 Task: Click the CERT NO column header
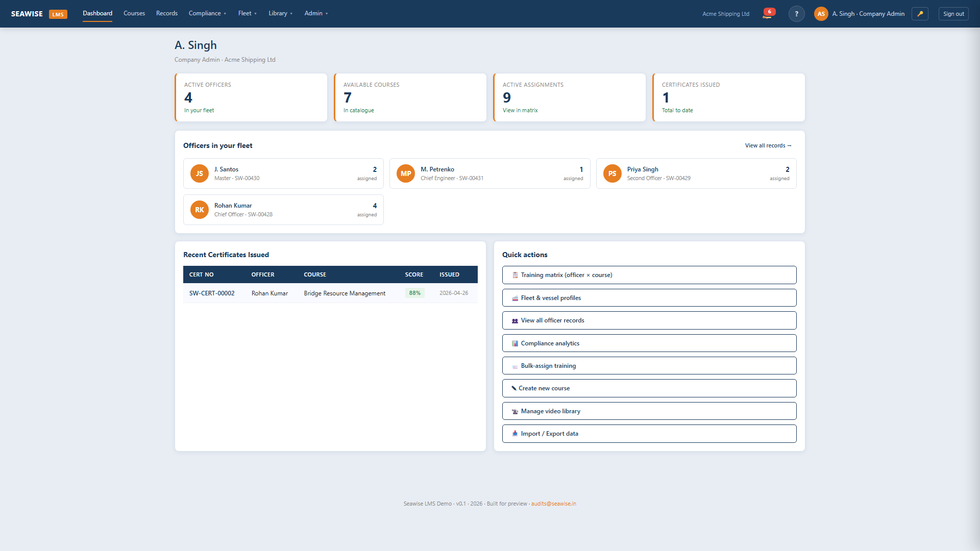point(201,274)
